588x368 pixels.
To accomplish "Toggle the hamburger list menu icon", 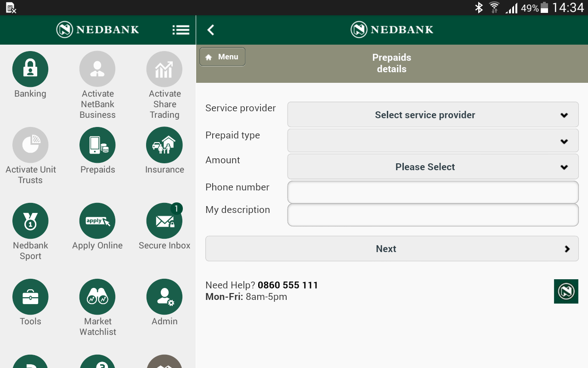I will tap(181, 30).
